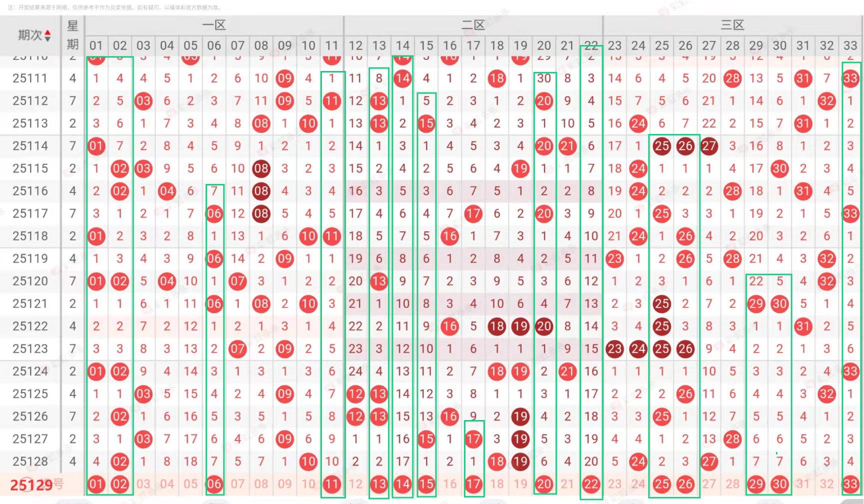The width and height of the screenshot is (864, 504).
Task: Click red ball 17 in draw 25117
Action: [x=473, y=213]
